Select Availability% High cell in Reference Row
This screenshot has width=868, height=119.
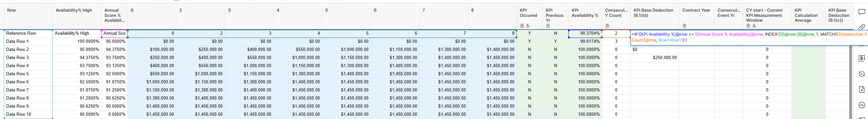pyautogui.click(x=77, y=33)
